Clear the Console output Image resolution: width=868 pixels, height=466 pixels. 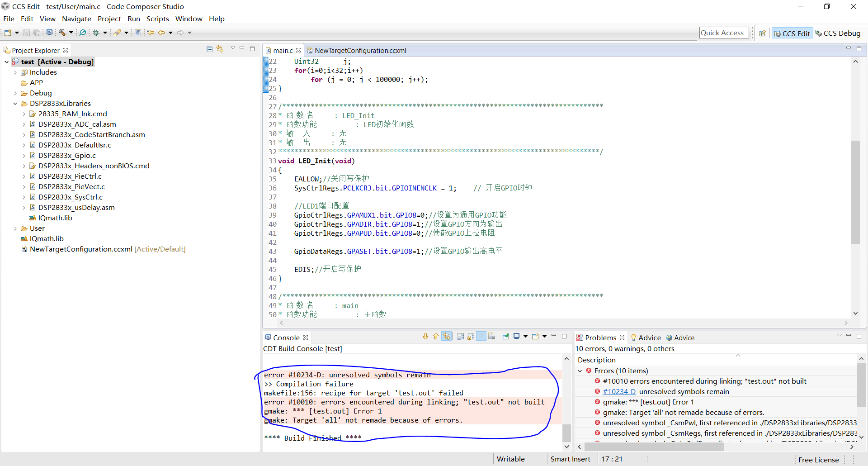tap(492, 336)
